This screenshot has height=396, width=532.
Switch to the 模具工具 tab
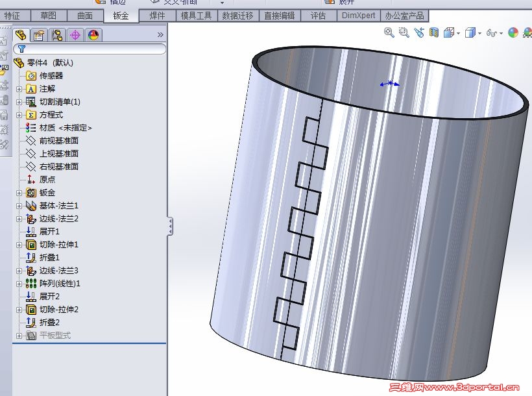[x=197, y=16]
